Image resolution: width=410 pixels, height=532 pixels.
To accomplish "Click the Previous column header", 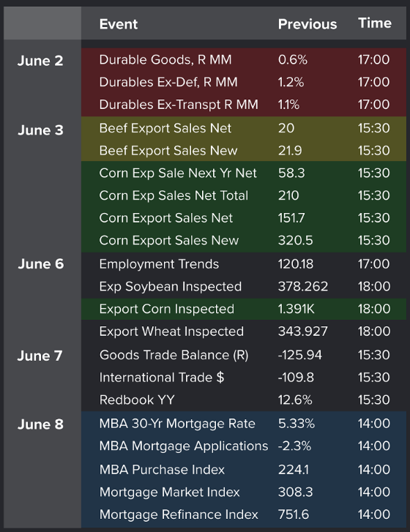I will click(x=307, y=24).
